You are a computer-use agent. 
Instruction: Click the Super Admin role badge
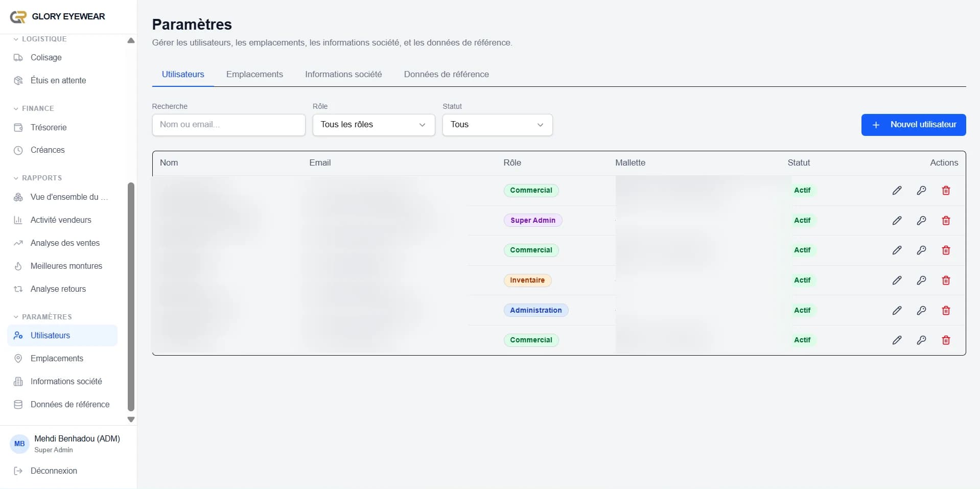[533, 220]
